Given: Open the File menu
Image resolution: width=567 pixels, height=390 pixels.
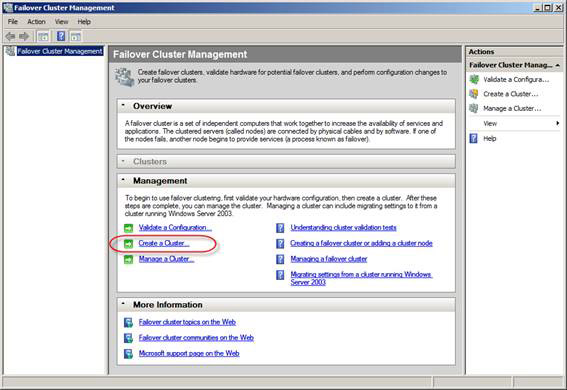Looking at the screenshot, I should [13, 22].
